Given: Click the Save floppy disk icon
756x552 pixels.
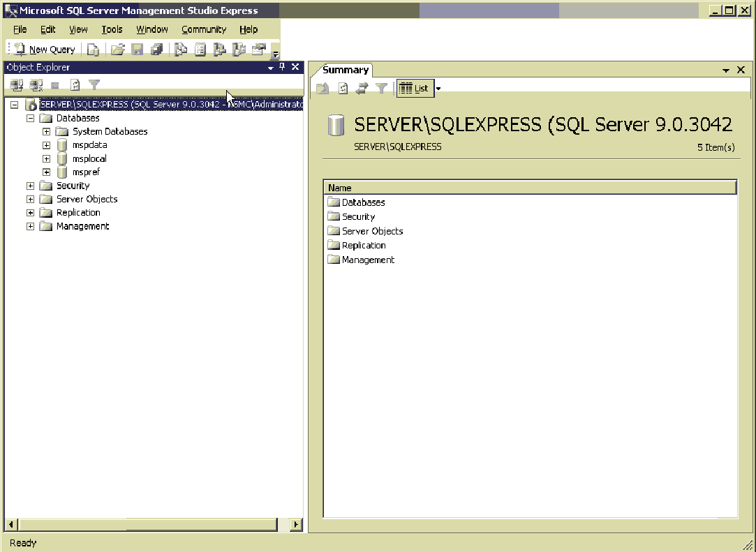Looking at the screenshot, I should pos(138,49).
